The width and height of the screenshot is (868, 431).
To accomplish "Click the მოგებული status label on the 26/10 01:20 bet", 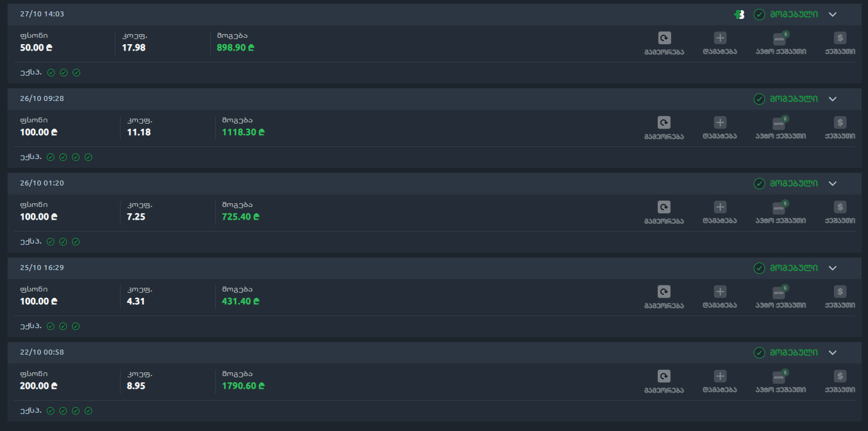I will tap(794, 184).
